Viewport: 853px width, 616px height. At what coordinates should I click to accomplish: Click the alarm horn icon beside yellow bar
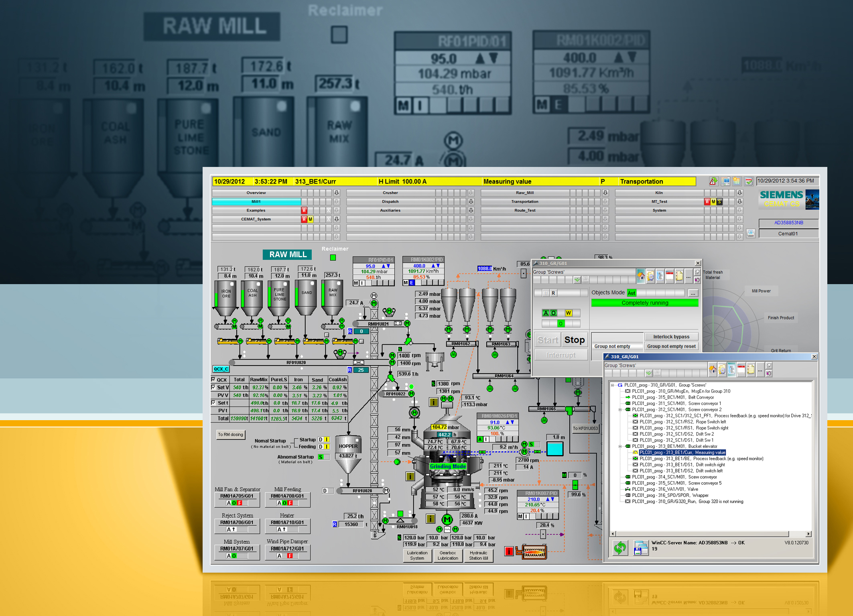click(x=713, y=181)
